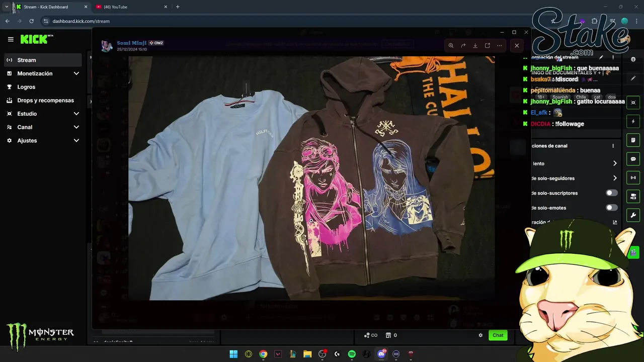Image resolution: width=644 pixels, height=362 pixels.
Task: Open a new browser tab
Action: 178,7
